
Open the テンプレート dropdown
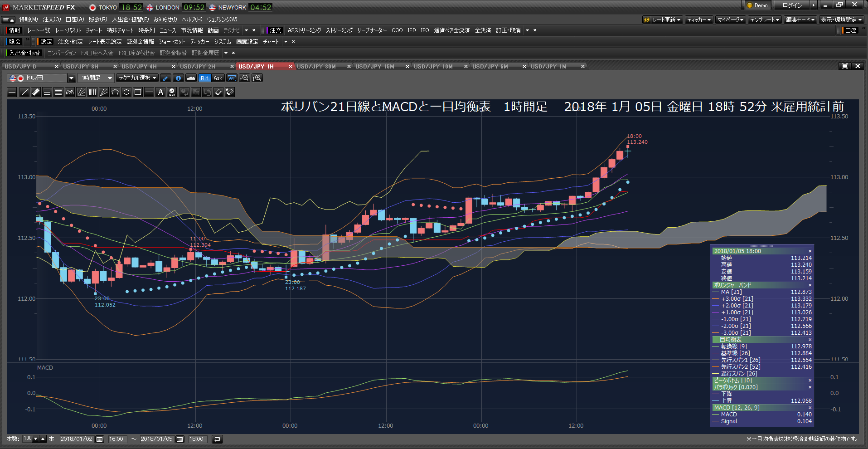pos(765,20)
